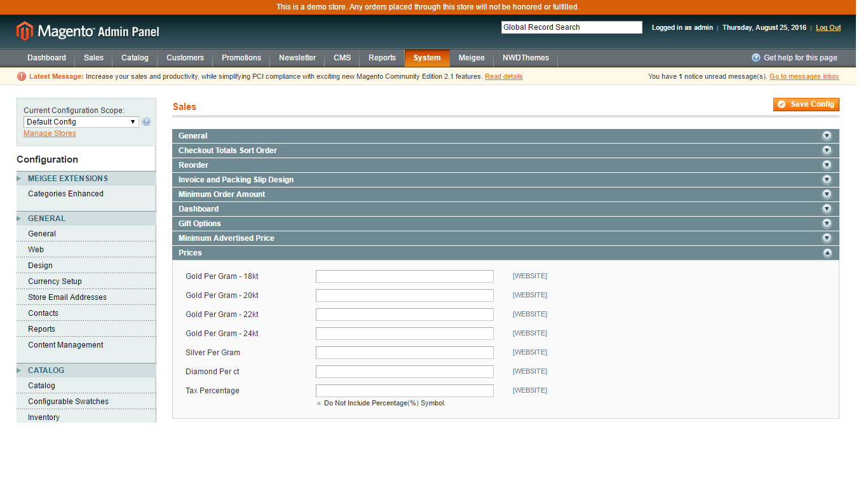
Task: Click the Gold Per Gram 24kt input field
Action: 404,333
